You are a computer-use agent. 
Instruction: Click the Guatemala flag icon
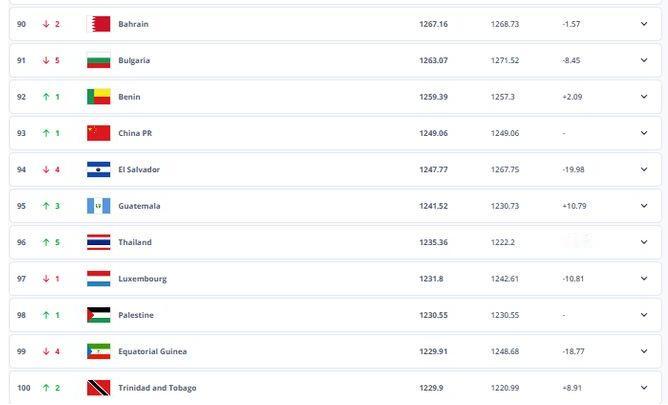(x=99, y=206)
